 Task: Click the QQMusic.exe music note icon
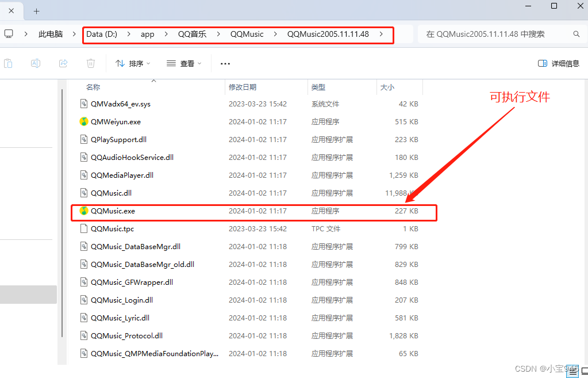click(x=84, y=211)
